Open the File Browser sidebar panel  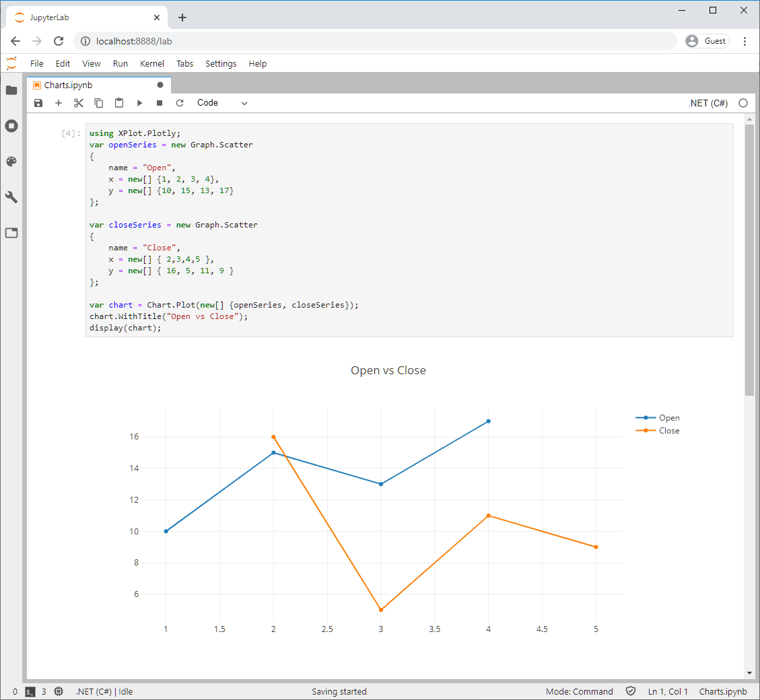[x=11, y=90]
